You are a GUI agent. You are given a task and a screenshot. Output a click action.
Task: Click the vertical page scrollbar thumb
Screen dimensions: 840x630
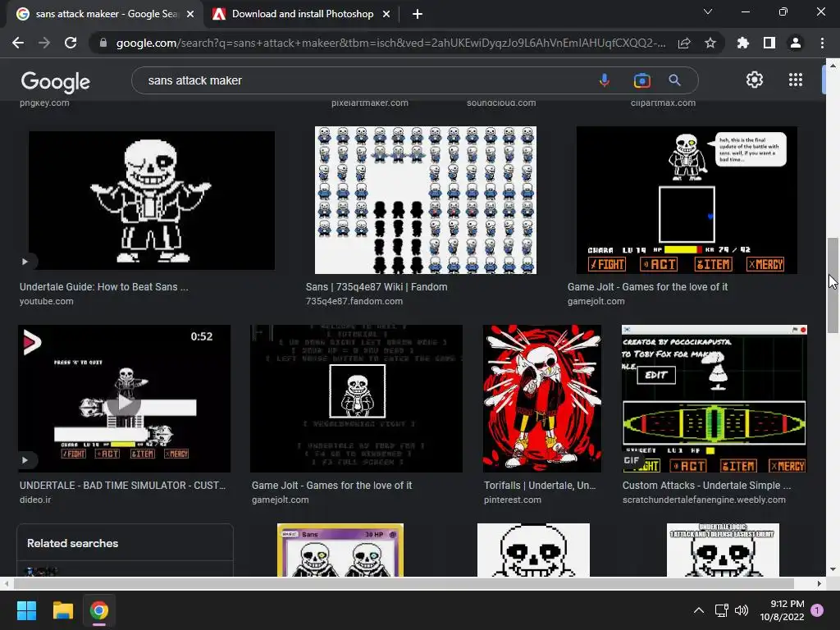833,285
